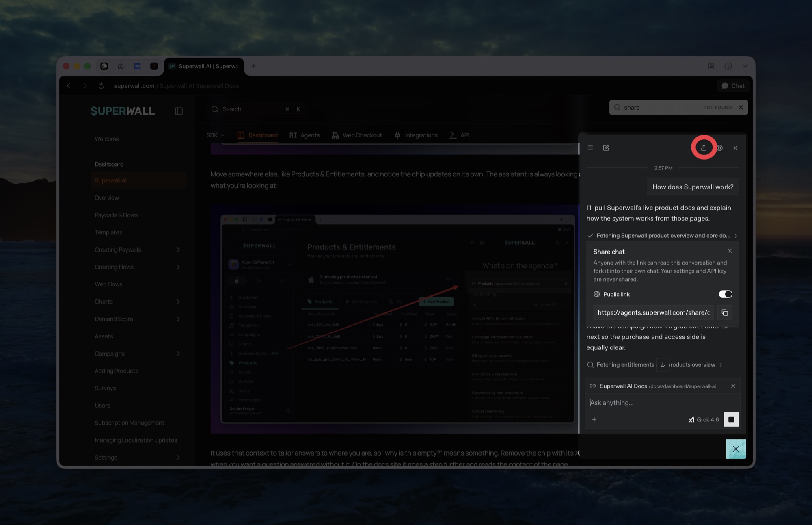Open the browser Chat button
Viewport: 812px width, 525px height.
733,86
